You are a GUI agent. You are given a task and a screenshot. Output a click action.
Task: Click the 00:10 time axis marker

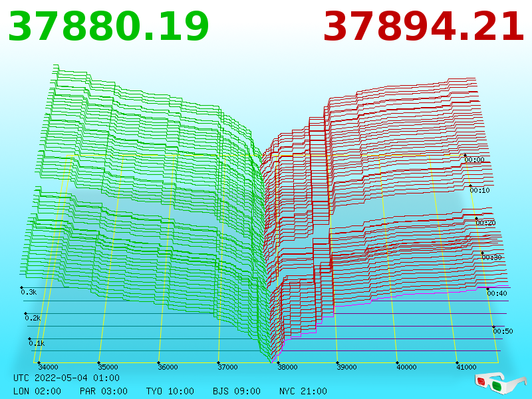[x=479, y=190]
